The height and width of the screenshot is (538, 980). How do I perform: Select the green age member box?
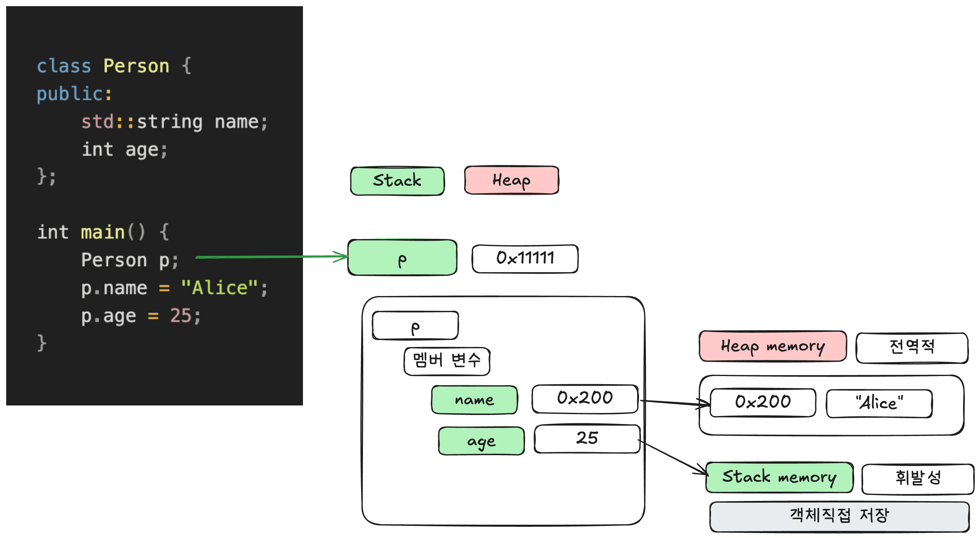[x=482, y=441]
